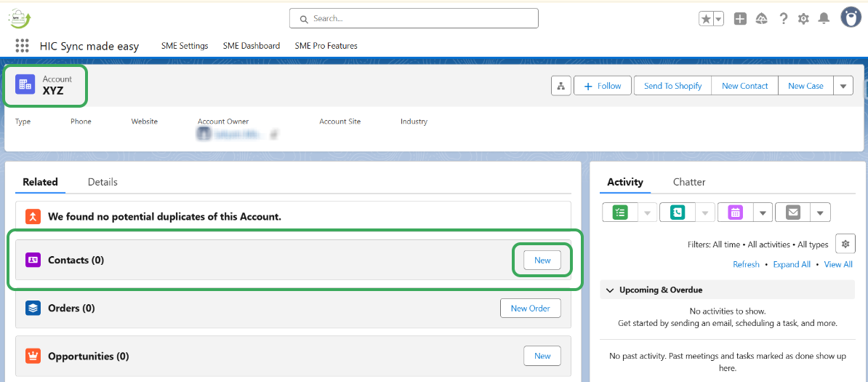Switch to the Details tab

click(103, 182)
